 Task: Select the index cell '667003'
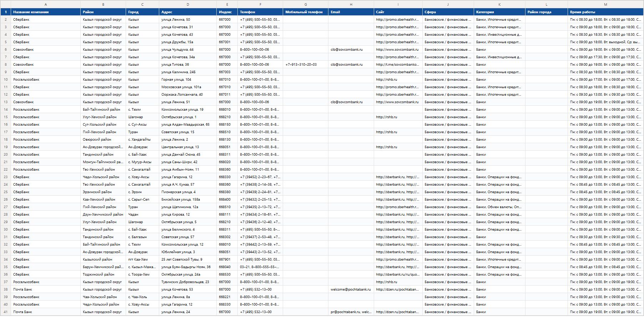click(x=227, y=72)
